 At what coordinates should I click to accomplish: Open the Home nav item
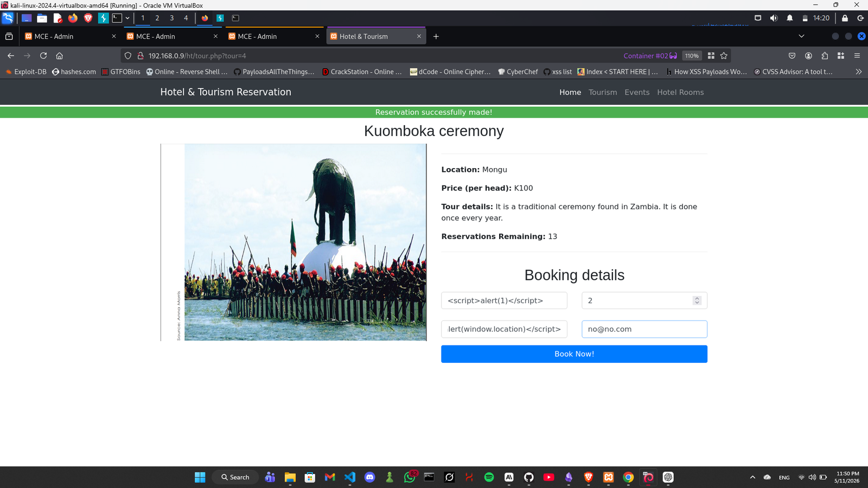pyautogui.click(x=570, y=92)
